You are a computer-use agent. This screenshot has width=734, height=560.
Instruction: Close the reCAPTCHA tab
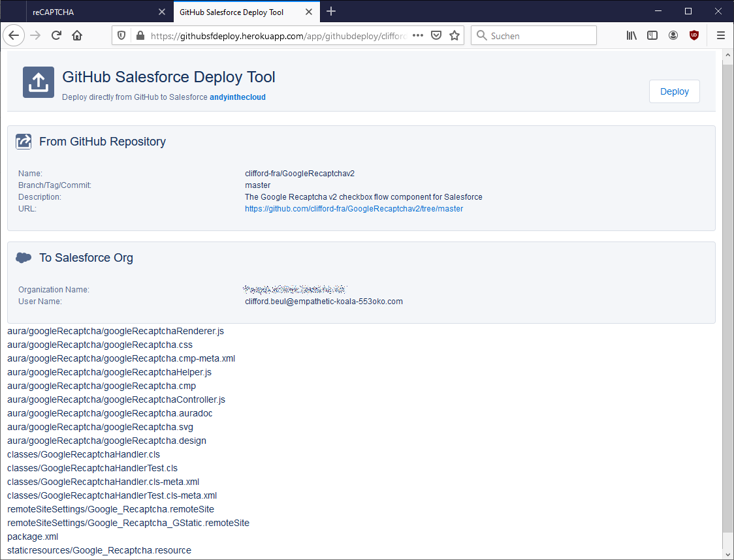pyautogui.click(x=162, y=12)
